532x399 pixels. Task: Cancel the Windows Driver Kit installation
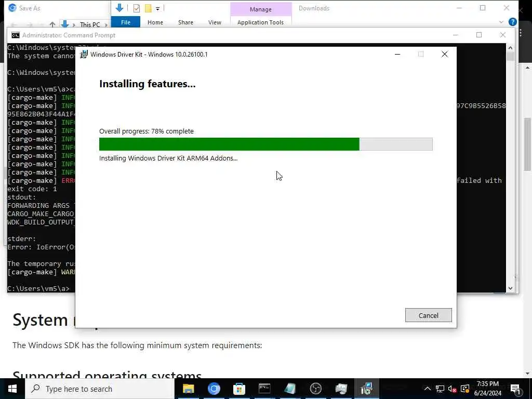click(x=428, y=315)
